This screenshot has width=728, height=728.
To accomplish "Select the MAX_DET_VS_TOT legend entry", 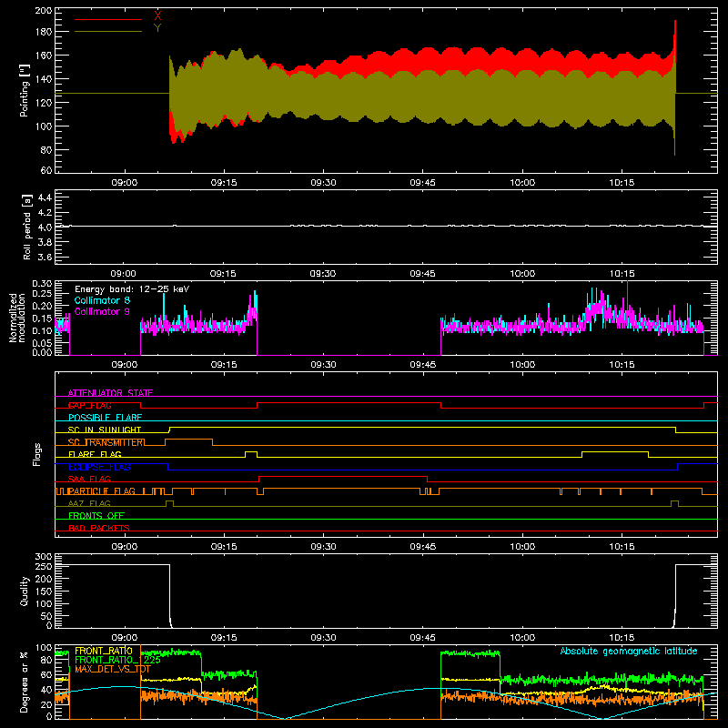I will 113,669.
